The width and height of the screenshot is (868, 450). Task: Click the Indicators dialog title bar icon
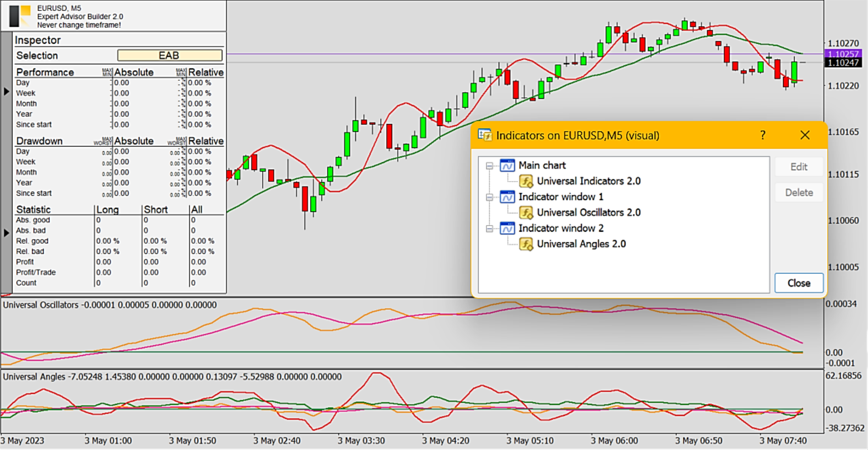point(485,135)
